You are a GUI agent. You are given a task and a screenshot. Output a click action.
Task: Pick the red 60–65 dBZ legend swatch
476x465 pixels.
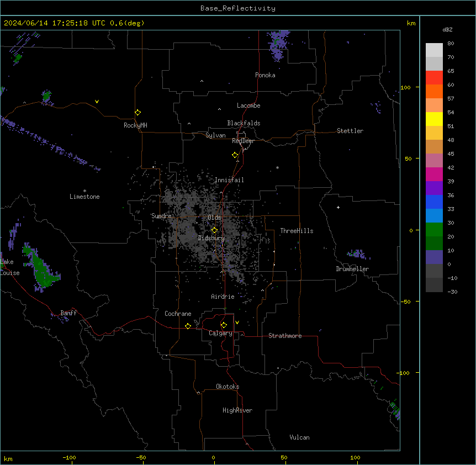click(x=434, y=77)
